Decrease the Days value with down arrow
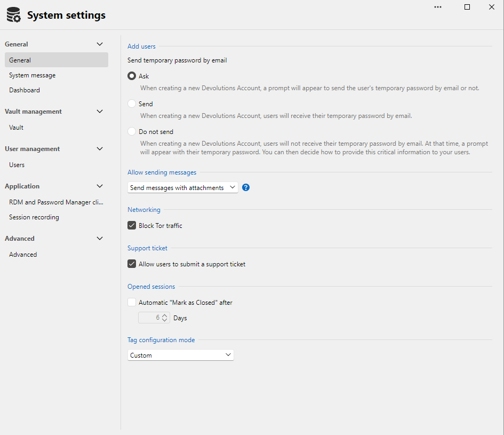 tap(165, 320)
